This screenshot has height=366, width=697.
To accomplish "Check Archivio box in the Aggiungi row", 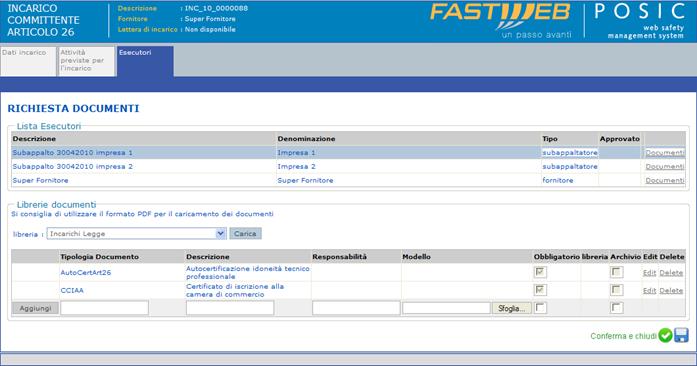I will (616, 307).
